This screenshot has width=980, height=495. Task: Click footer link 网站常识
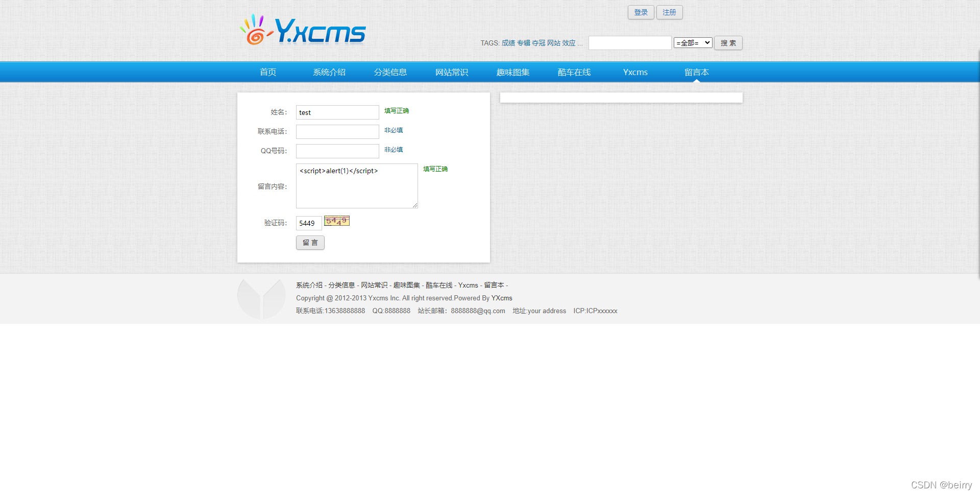click(374, 285)
